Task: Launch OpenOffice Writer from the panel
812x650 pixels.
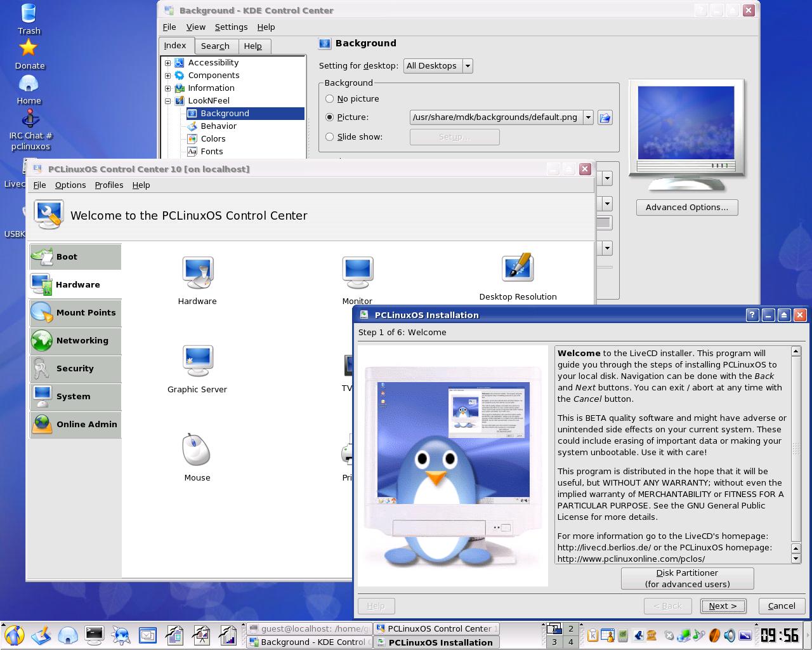Action: 174,635
